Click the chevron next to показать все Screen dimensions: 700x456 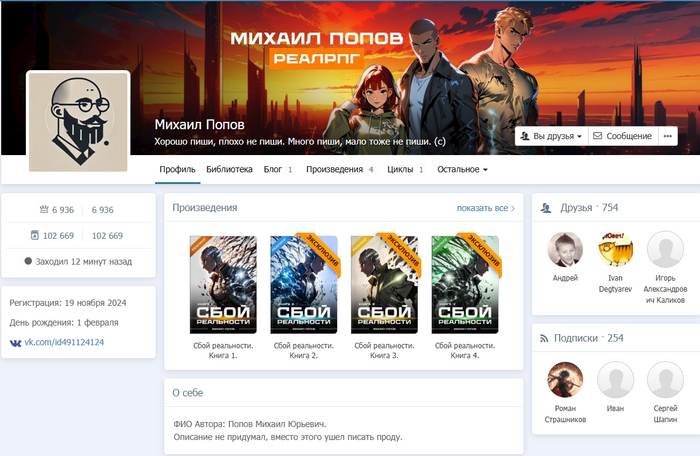click(512, 208)
